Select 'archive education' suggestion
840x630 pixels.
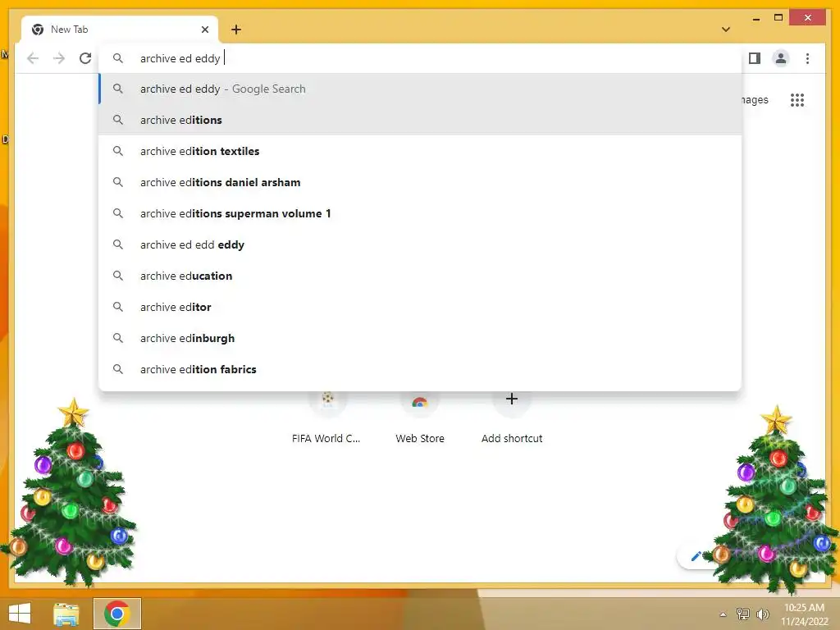[x=420, y=276]
